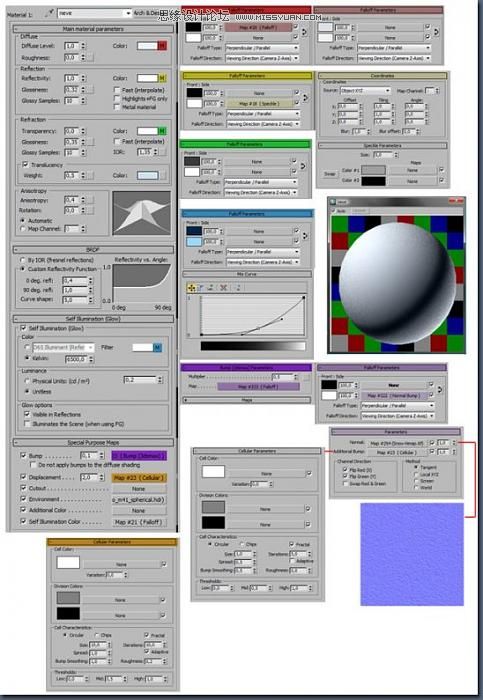Open the purple Bump map button
This screenshot has width=483, height=700.
point(139,455)
